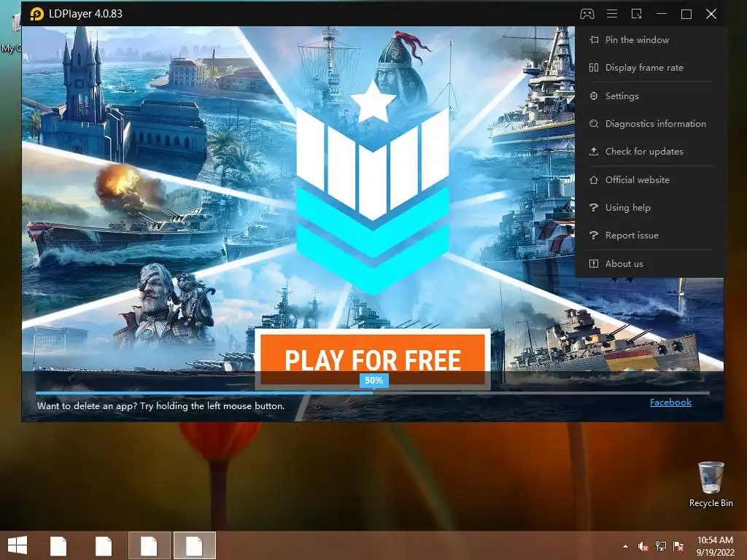
Task: Click the LDPlayer logo in title bar
Action: 36,14
